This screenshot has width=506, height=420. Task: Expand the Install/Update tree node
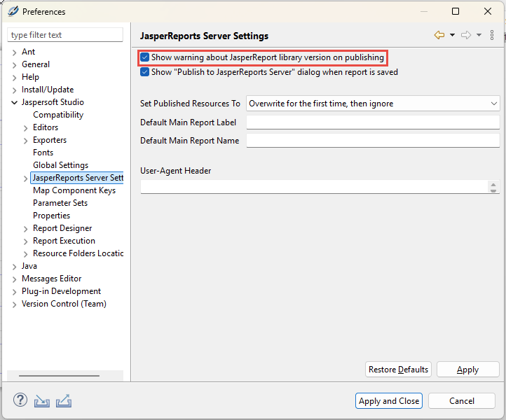pyautogui.click(x=14, y=90)
